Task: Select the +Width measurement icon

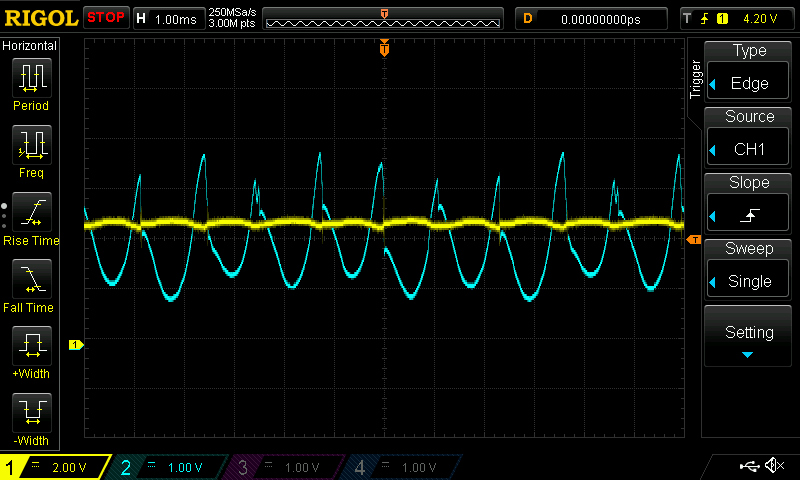Action: tap(32, 345)
